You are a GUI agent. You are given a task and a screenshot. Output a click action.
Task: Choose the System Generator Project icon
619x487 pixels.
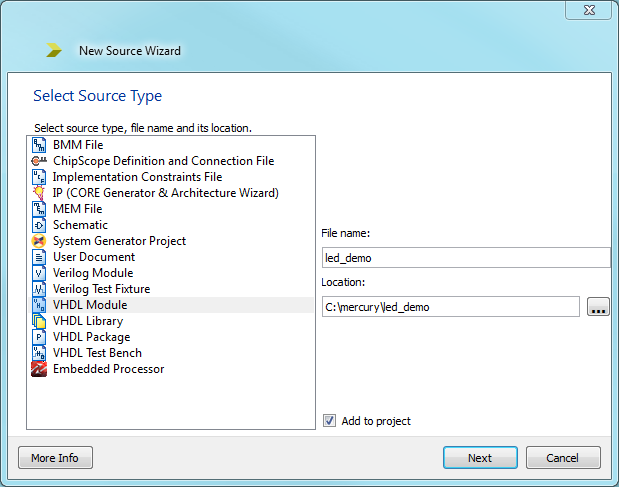pyautogui.click(x=39, y=241)
